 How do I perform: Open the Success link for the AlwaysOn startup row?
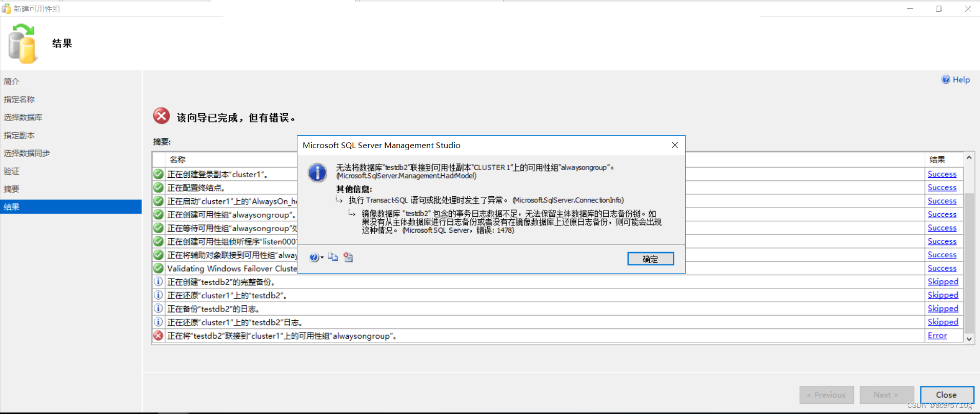pyautogui.click(x=942, y=201)
